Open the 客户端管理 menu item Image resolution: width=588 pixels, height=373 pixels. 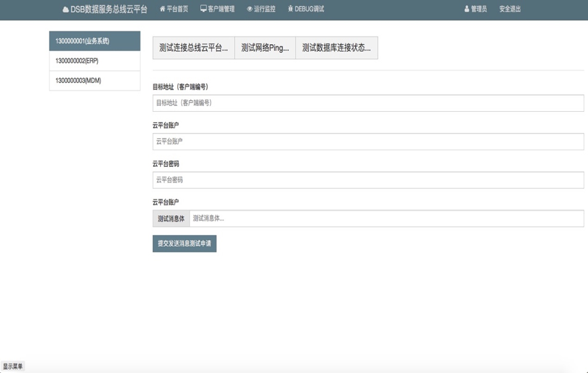tap(217, 9)
